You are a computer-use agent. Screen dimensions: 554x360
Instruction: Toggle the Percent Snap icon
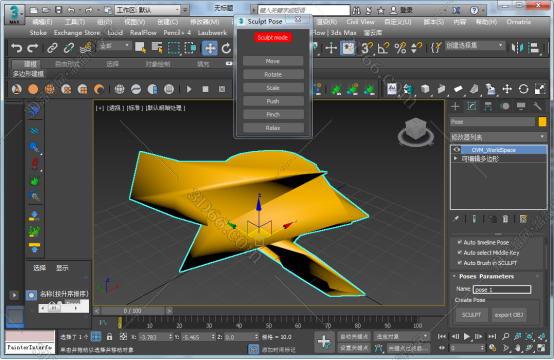coord(400,48)
